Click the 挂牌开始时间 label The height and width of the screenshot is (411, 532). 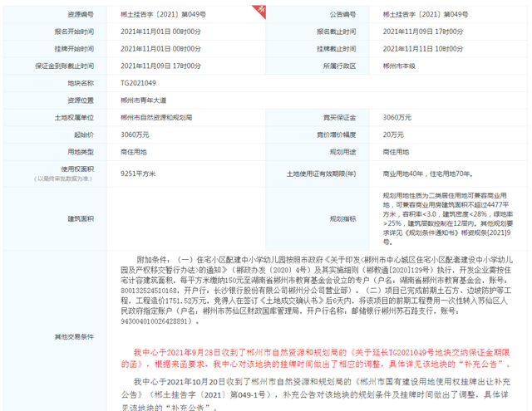pos(74,49)
